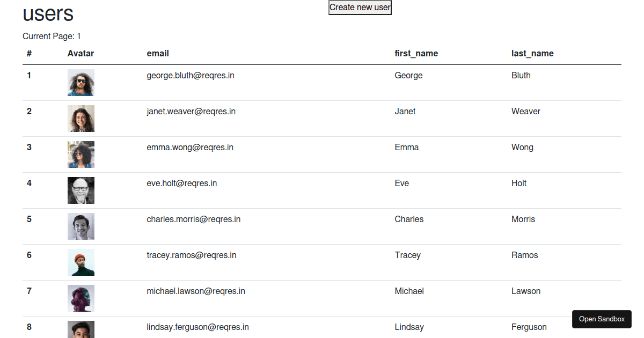This screenshot has width=644, height=338.
Task: Click the email column header
Action: pos(158,54)
